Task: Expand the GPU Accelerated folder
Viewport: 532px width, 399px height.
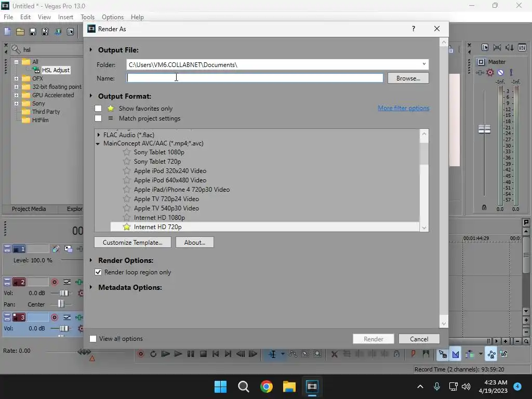Action: [16, 95]
